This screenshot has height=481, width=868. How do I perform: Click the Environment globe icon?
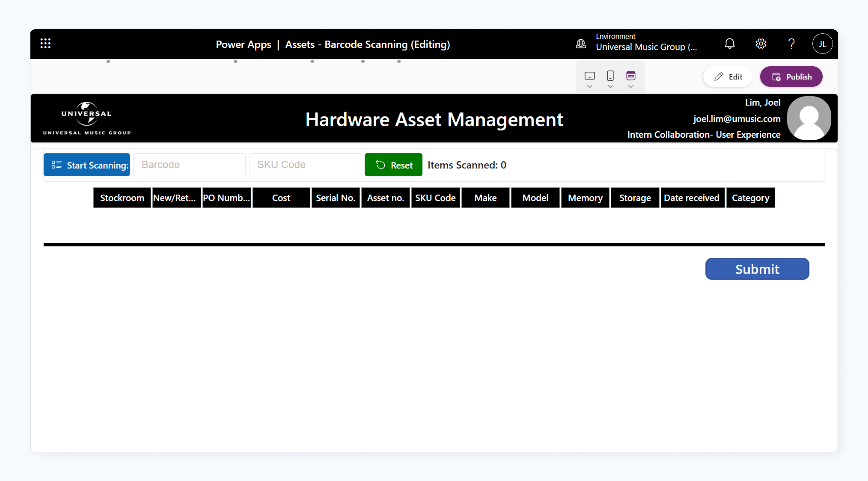(580, 44)
